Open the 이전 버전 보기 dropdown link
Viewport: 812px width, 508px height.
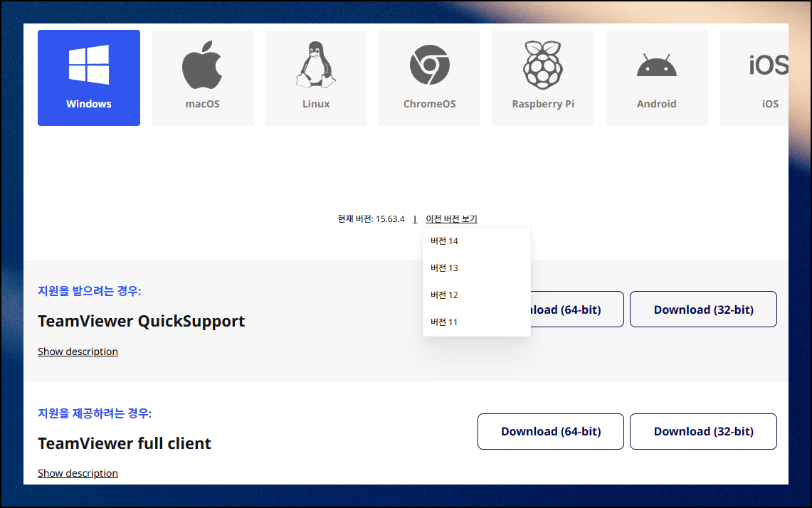point(451,219)
